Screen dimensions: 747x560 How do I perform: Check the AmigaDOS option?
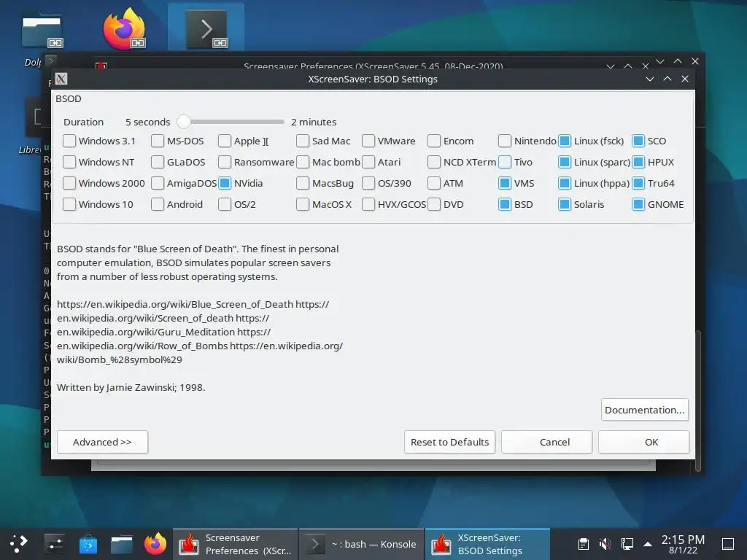(158, 183)
